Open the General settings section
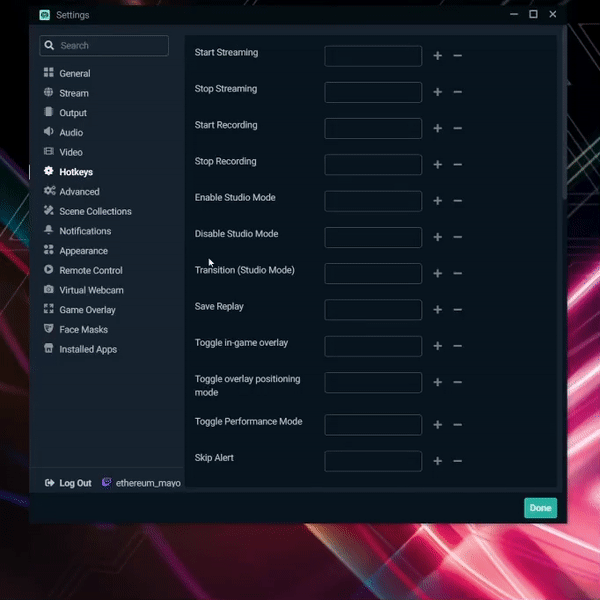 tap(75, 73)
